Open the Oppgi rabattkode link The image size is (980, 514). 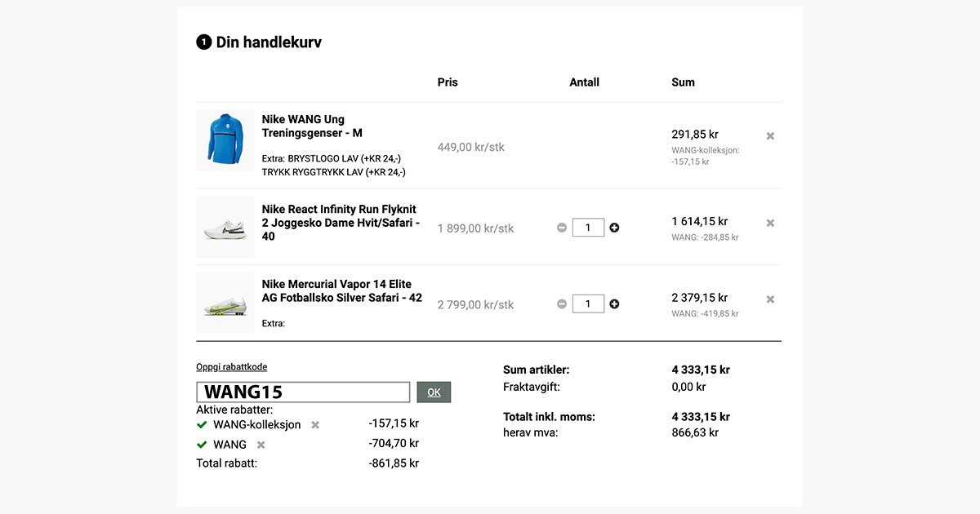(232, 367)
